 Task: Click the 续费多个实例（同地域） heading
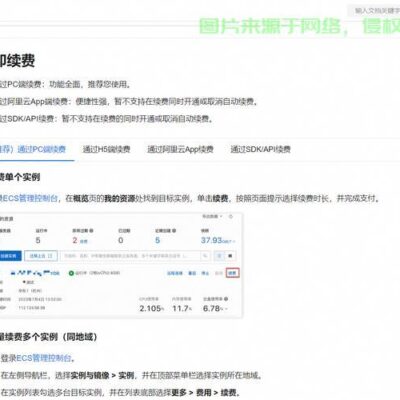point(49,337)
